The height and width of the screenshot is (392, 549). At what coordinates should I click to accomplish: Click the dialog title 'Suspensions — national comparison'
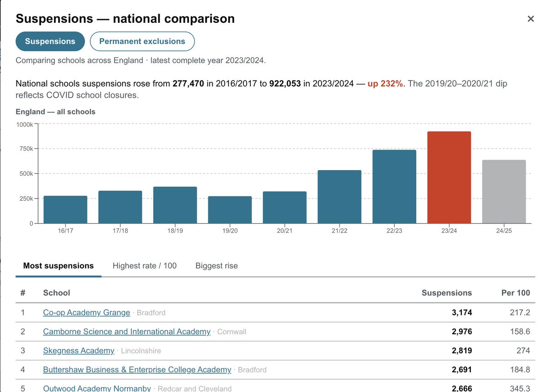coord(125,18)
